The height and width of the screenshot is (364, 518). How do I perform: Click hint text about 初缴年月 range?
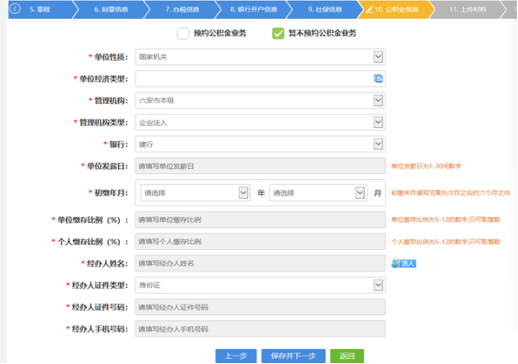click(x=450, y=193)
